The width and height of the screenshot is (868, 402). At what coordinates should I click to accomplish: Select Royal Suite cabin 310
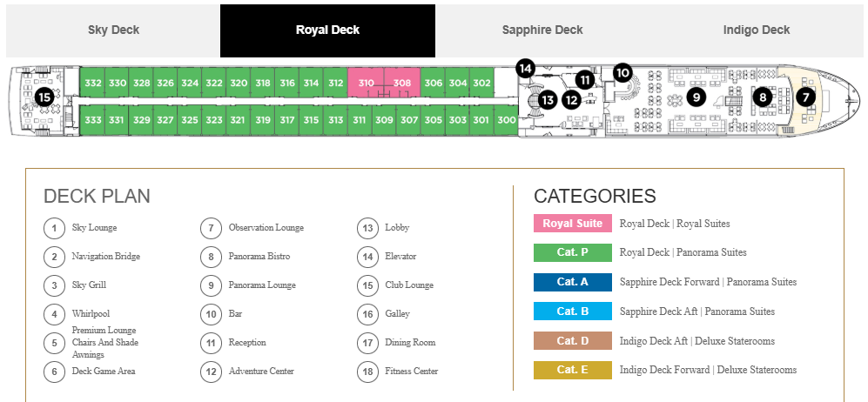click(x=366, y=83)
